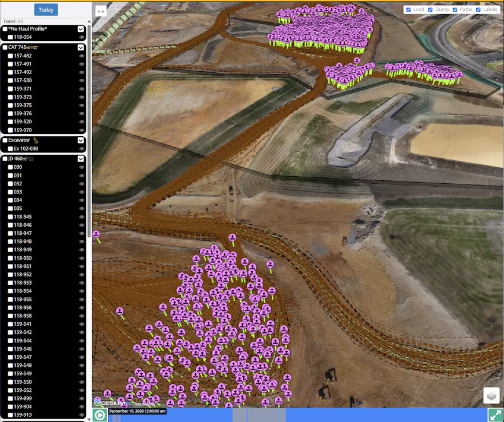The width and height of the screenshot is (504, 422).
Task: Click the Total: 82 count label
Action: pos(13,21)
